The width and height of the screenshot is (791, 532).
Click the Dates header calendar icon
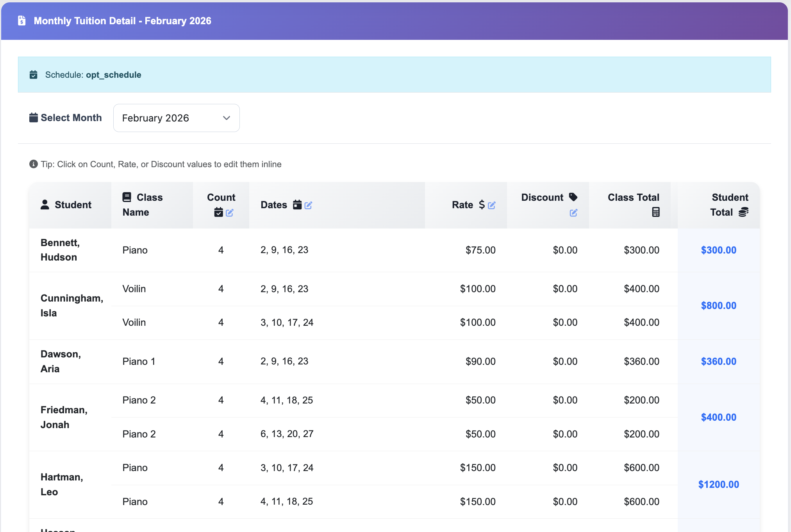[x=297, y=205]
